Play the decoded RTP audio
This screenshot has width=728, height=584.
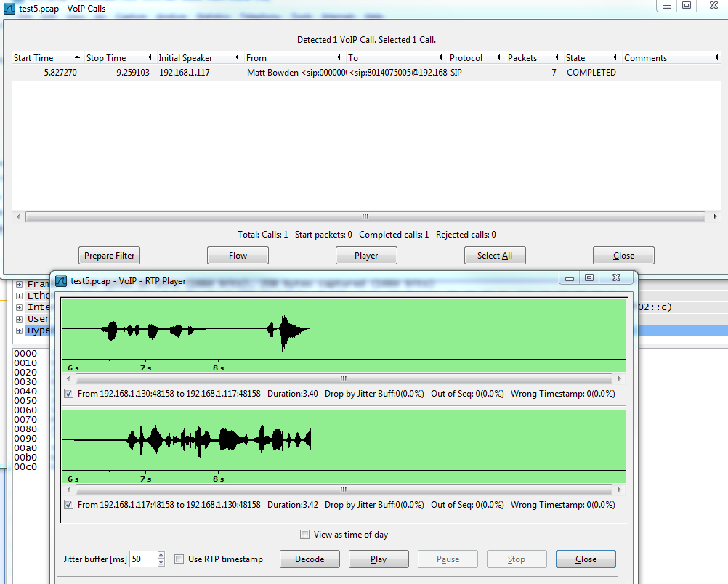tap(378, 559)
